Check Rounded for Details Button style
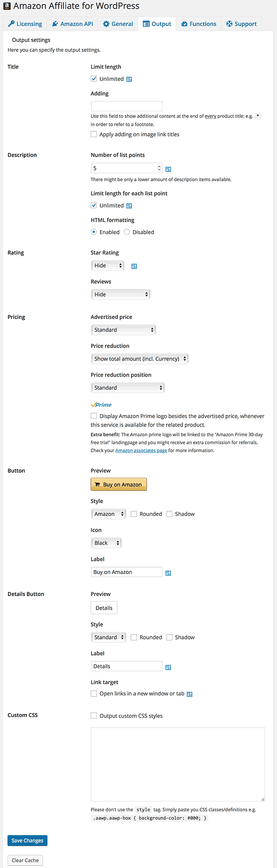 (134, 637)
